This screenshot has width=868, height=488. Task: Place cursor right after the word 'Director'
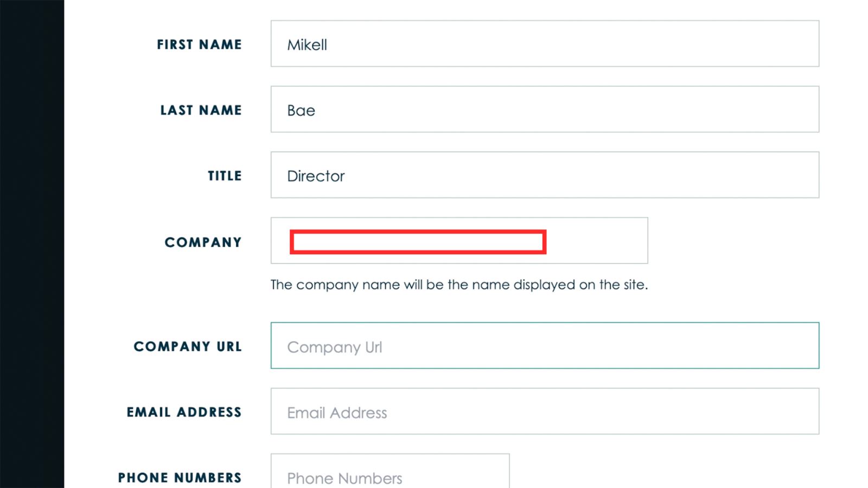coord(346,176)
